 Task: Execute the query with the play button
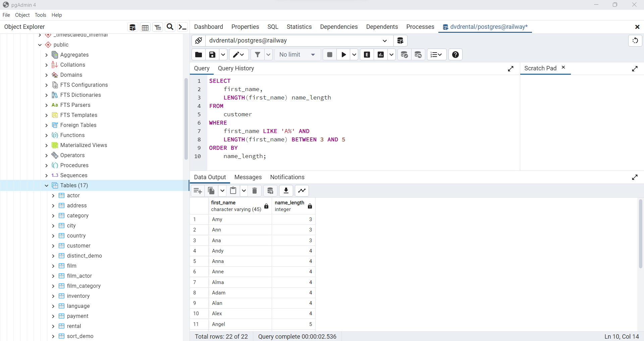344,55
